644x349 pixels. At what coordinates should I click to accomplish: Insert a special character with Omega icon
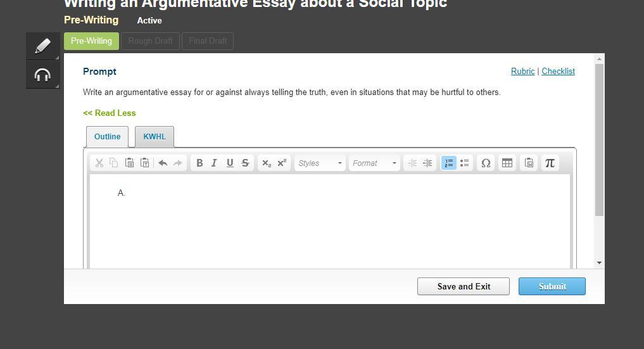pos(486,163)
